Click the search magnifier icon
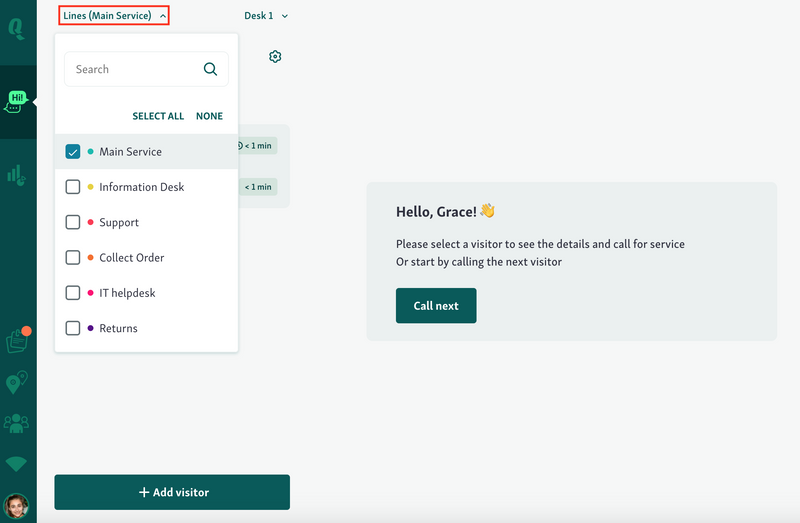 [210, 69]
